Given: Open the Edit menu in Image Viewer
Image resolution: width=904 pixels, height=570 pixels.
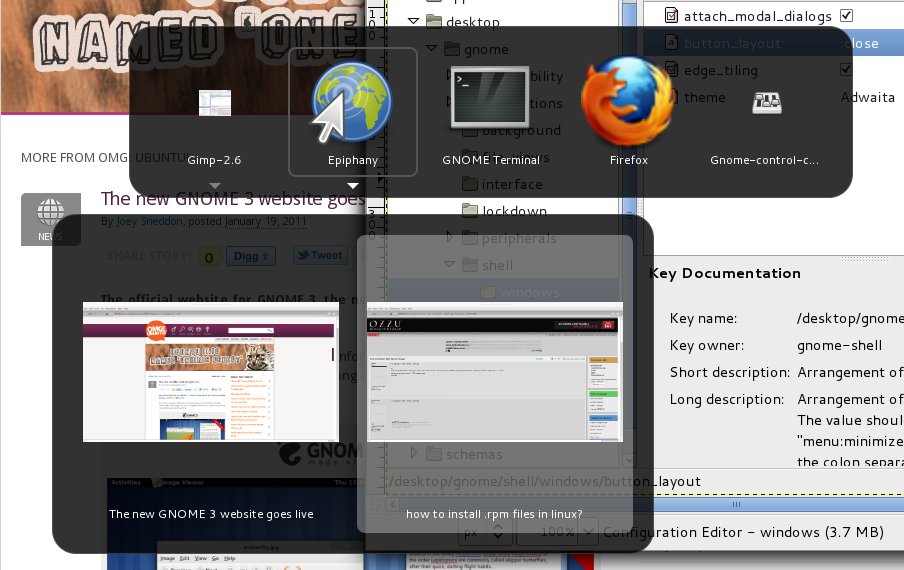Looking at the screenshot, I should click(184, 558).
